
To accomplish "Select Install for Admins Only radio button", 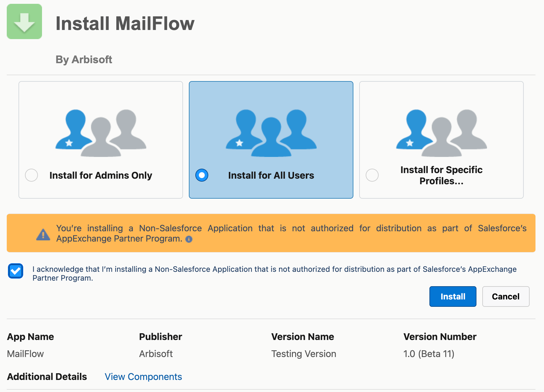I will click(x=31, y=175).
